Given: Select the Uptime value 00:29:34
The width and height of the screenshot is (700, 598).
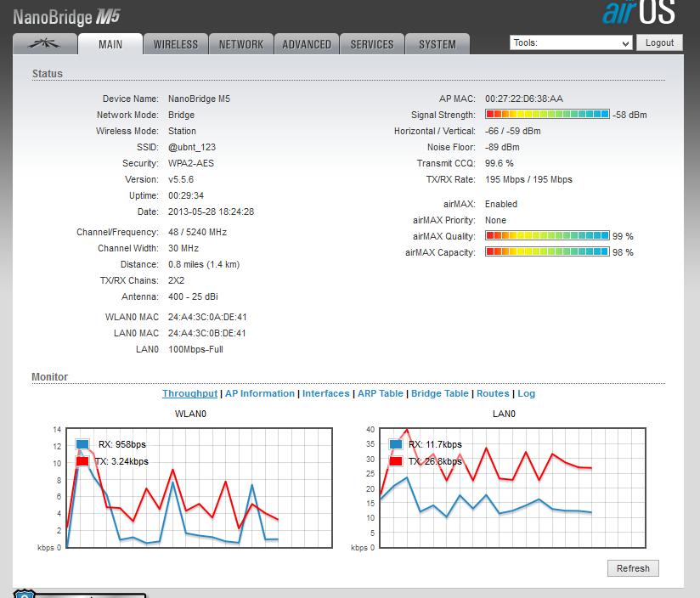Looking at the screenshot, I should (x=186, y=195).
